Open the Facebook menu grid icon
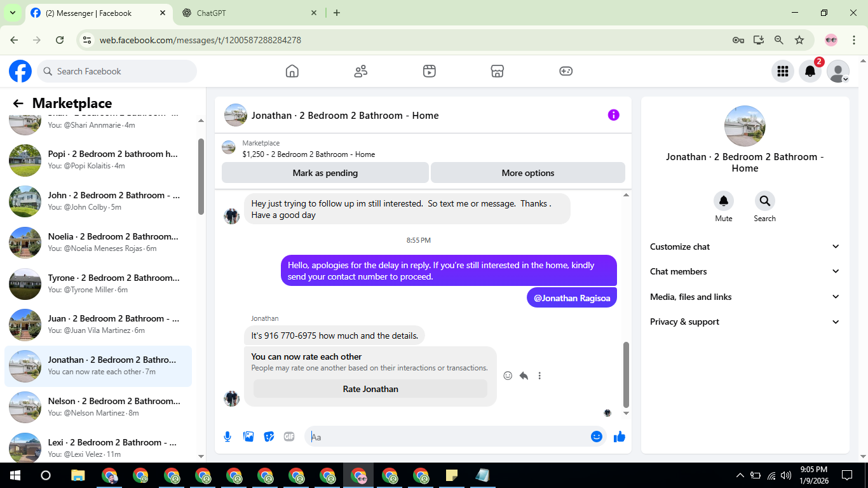The image size is (868, 488). 783,71
